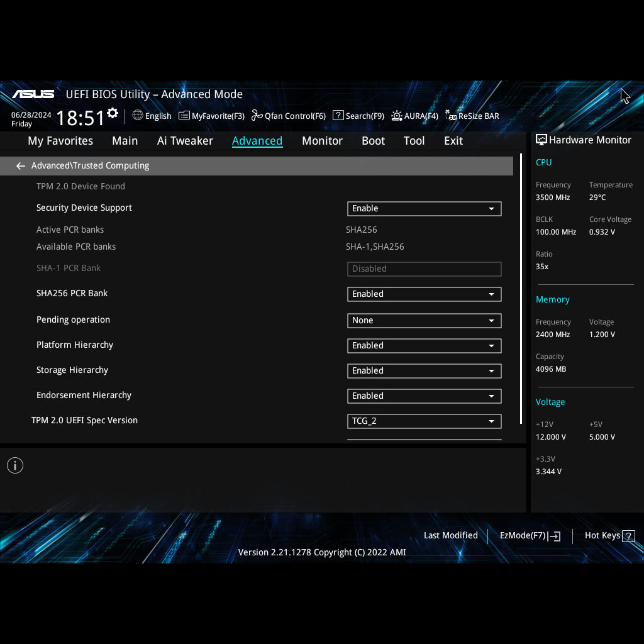Switch to Exit tab
644x644 pixels.
[453, 141]
